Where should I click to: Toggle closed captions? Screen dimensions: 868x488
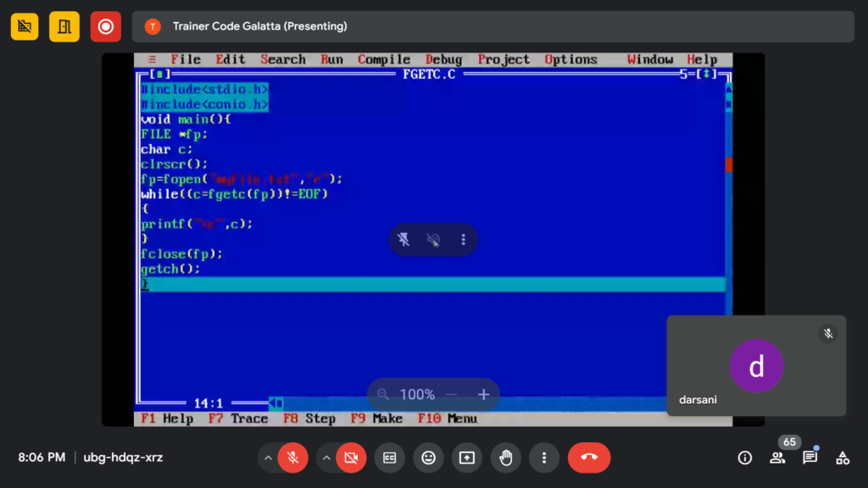(389, 457)
